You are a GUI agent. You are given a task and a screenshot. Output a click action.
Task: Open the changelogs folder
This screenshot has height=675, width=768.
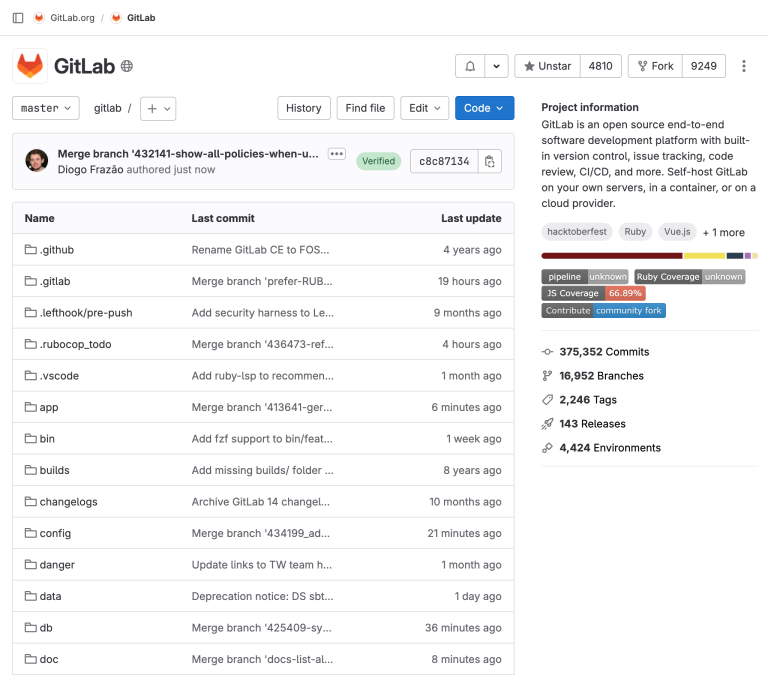pos(68,502)
